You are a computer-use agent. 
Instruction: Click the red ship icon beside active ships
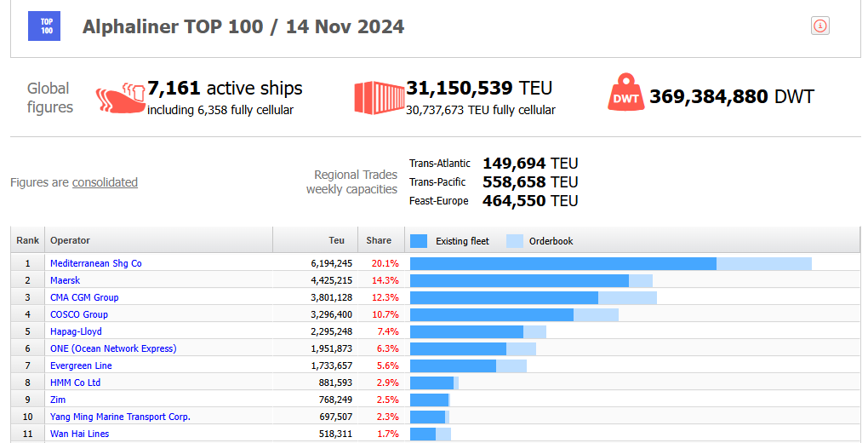coord(120,98)
